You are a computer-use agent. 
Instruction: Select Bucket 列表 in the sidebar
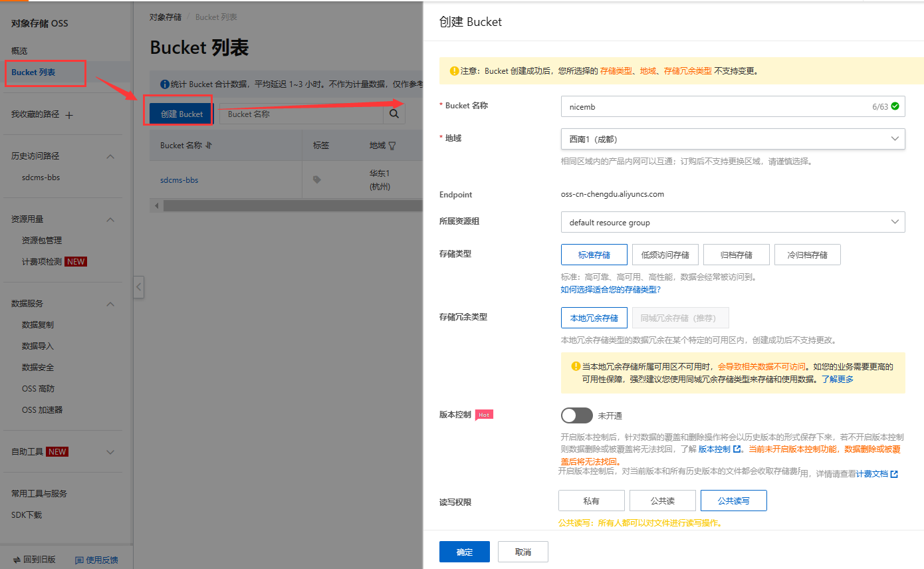pyautogui.click(x=33, y=72)
